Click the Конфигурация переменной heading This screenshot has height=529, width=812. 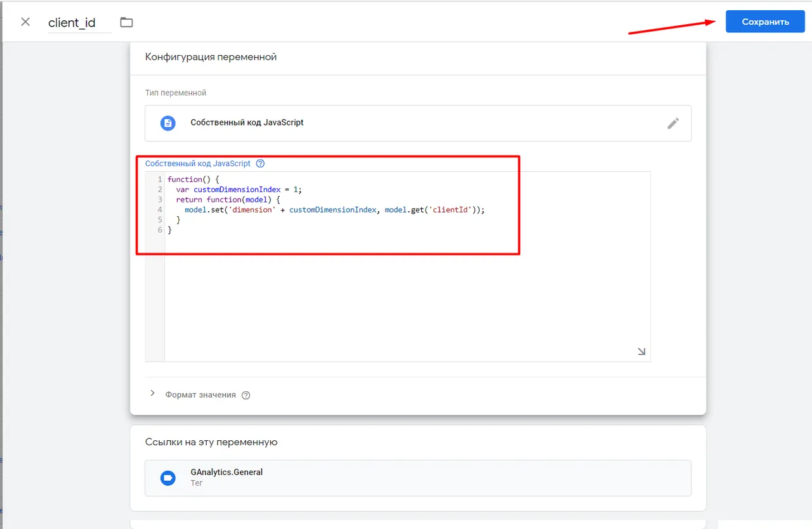coord(211,57)
